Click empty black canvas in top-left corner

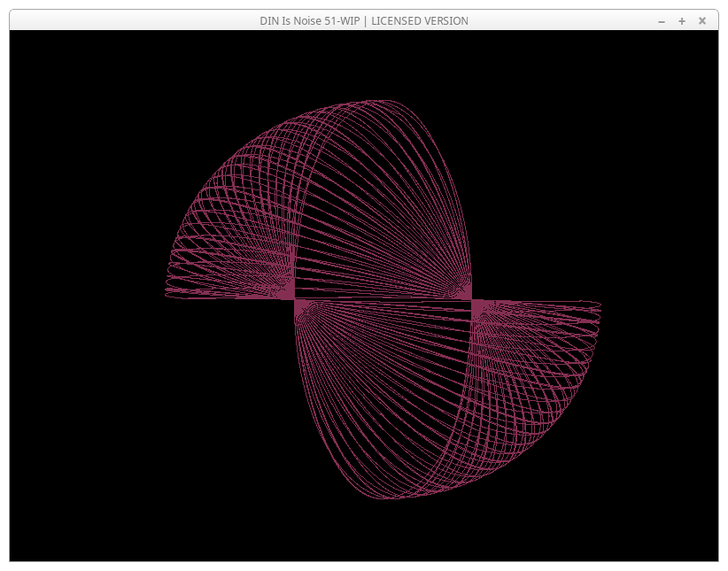(x=62, y=71)
